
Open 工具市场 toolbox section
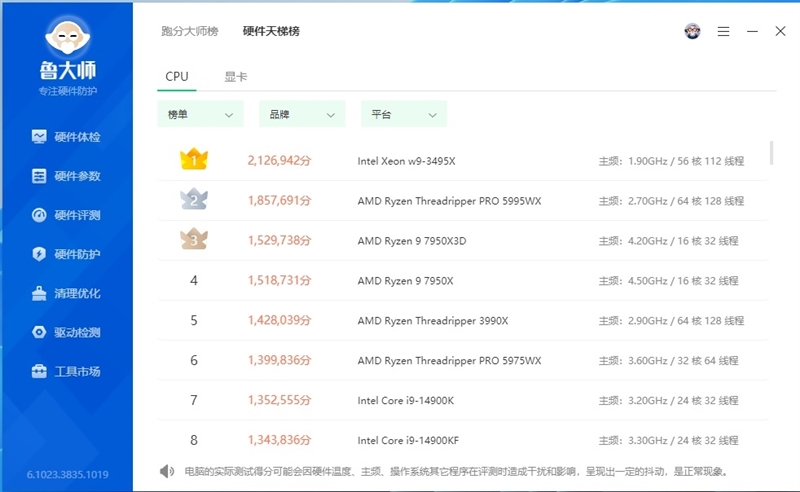66,372
